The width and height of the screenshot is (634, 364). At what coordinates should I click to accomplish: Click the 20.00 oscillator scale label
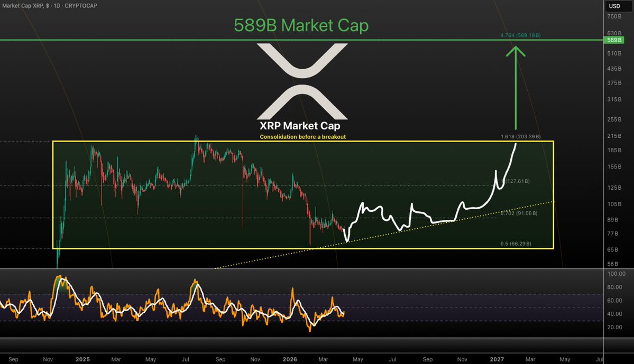(614, 327)
